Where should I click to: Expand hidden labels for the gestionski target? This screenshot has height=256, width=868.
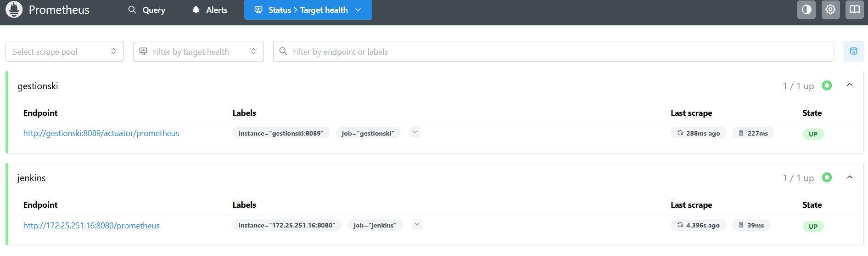[x=415, y=132]
